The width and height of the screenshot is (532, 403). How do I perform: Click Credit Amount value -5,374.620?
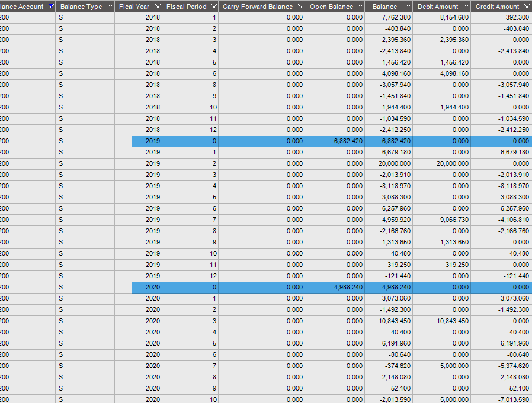(514, 366)
